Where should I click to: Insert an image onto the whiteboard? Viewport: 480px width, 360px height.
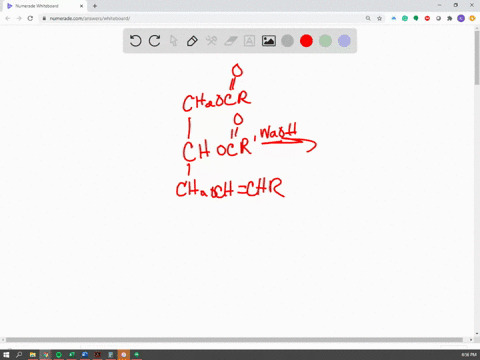[x=268, y=41]
